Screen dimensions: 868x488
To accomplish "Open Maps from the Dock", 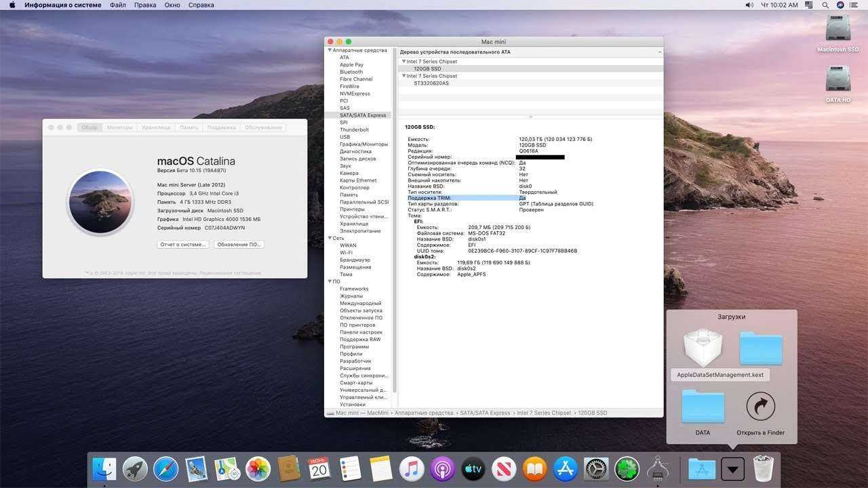I will click(227, 468).
